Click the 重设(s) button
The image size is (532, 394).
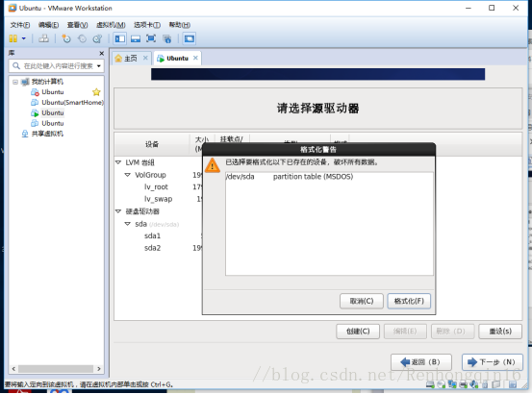500,331
